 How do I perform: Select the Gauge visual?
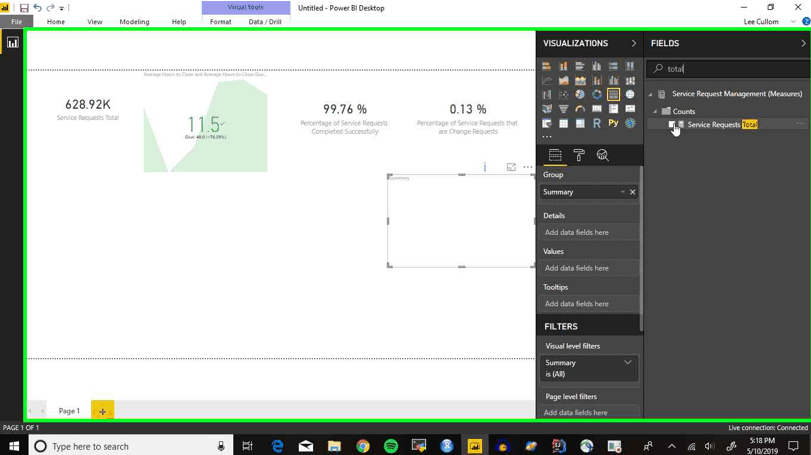(x=580, y=109)
